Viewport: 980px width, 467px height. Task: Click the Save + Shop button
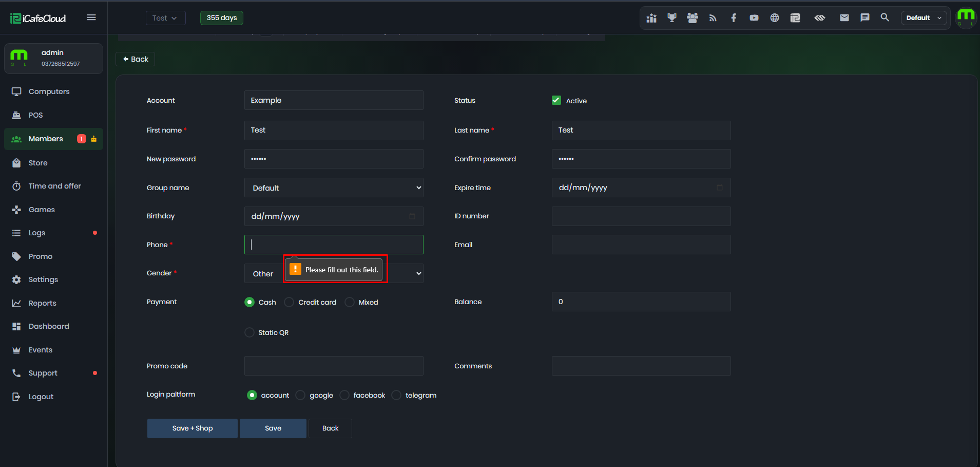(x=193, y=428)
